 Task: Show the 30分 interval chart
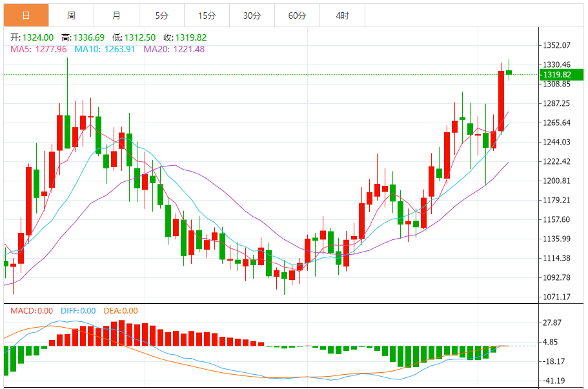pos(252,15)
